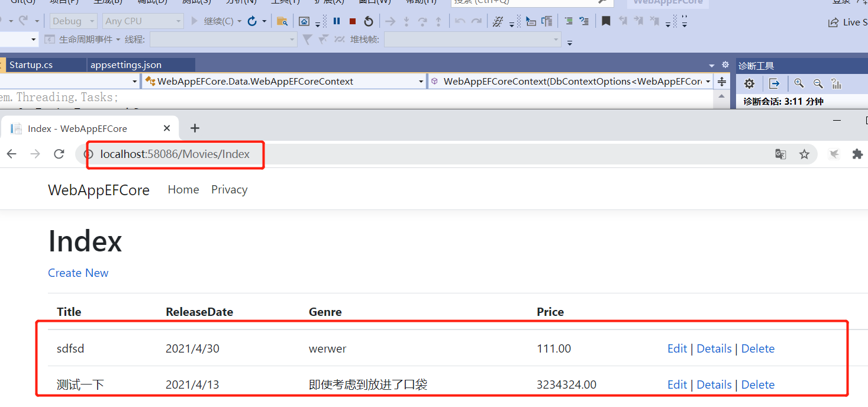
Task: Go back in the browser
Action: tap(11, 154)
